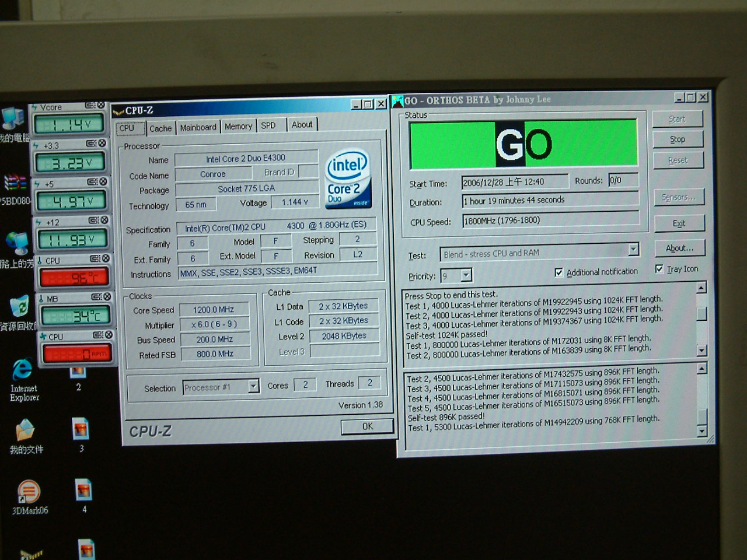Close the +12 voltage sensor gadget
747x560 pixels.
[x=104, y=220]
